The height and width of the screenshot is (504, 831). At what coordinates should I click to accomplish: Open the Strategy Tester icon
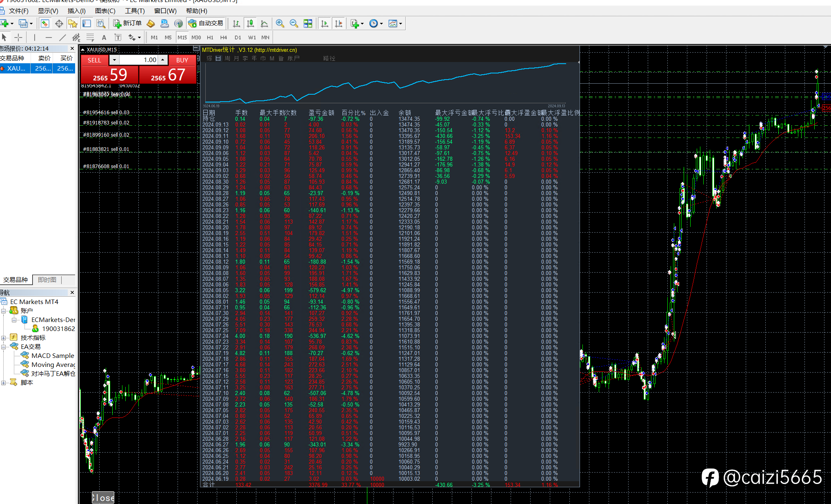(100, 24)
